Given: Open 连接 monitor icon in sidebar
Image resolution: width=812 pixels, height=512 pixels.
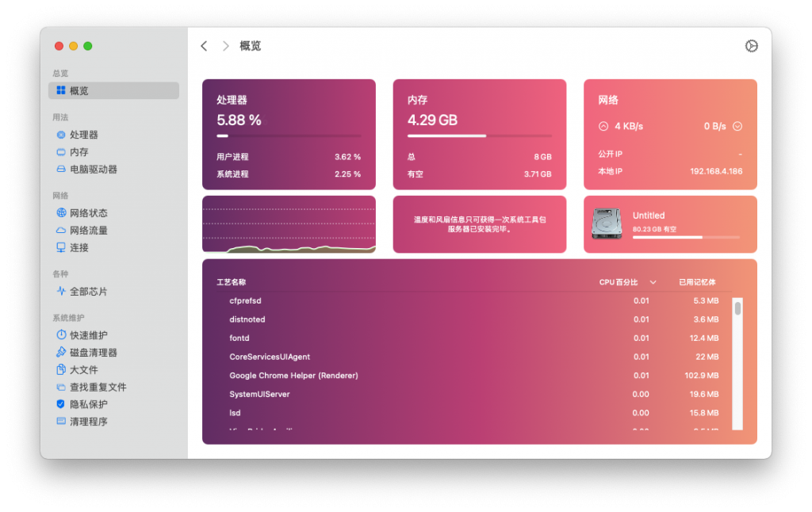Looking at the screenshot, I should coord(60,247).
